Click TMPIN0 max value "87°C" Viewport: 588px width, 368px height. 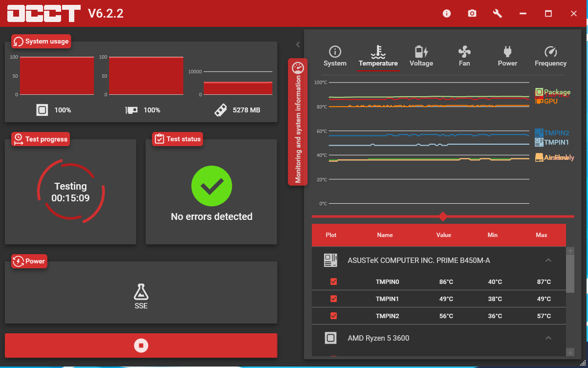click(544, 282)
